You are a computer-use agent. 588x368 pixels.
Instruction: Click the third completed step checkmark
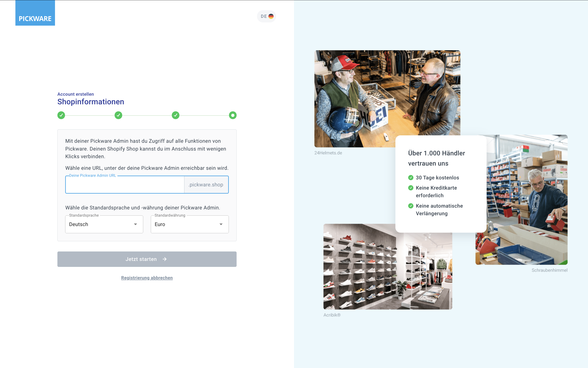176,115
